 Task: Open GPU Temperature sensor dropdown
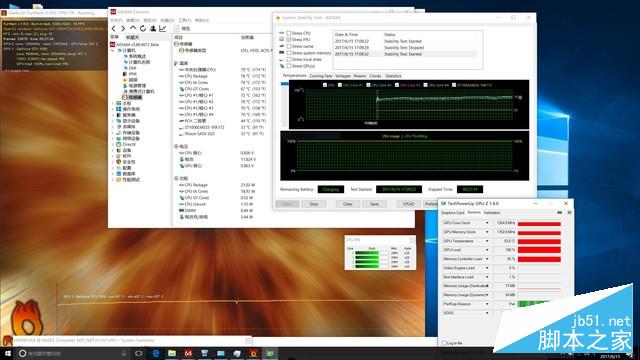(x=487, y=241)
